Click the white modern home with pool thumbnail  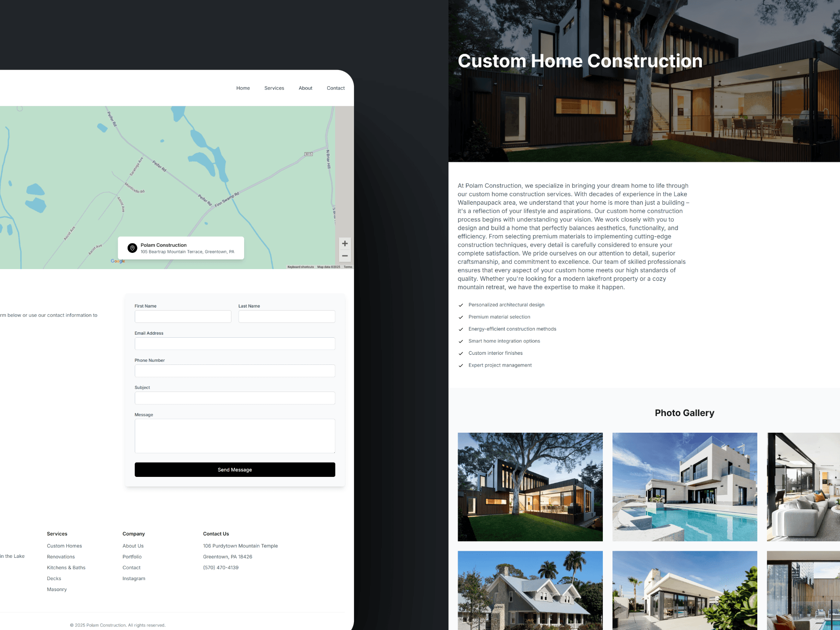coord(685,486)
